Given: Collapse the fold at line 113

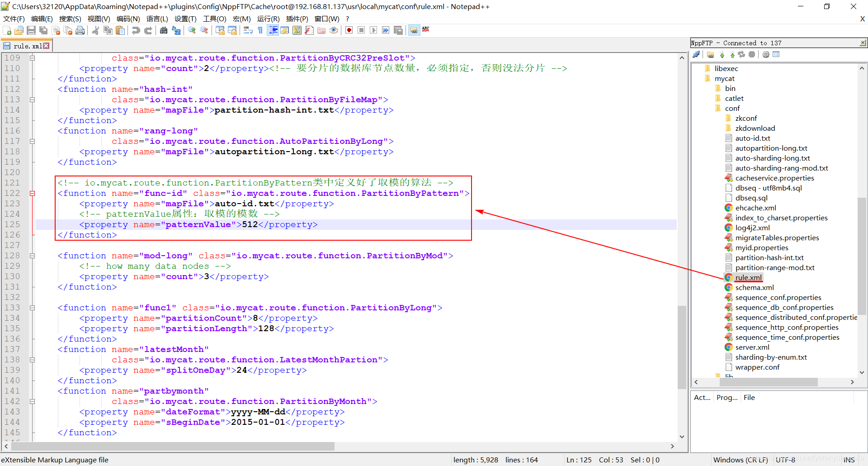Looking at the screenshot, I should tap(33, 100).
